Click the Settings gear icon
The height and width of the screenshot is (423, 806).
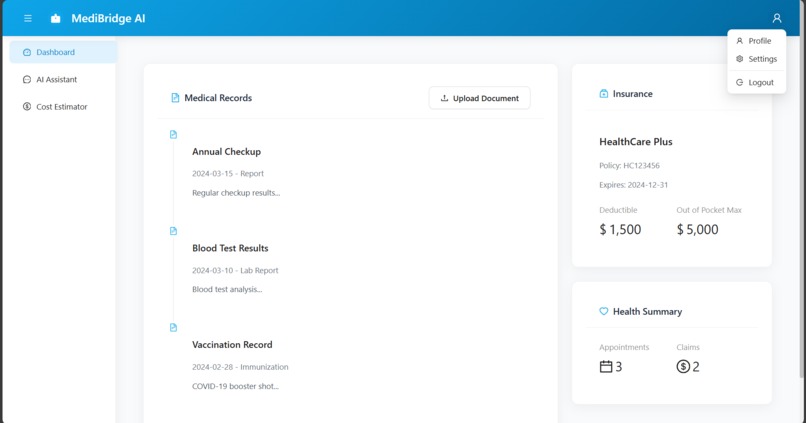coord(740,59)
